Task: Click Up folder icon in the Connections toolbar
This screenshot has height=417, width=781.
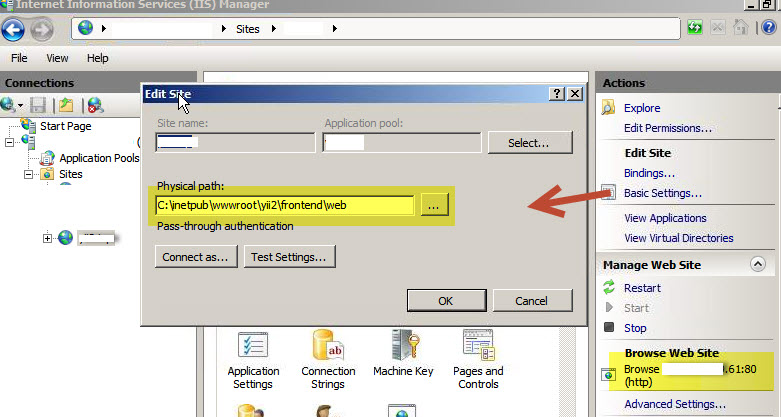Action: tap(66, 105)
